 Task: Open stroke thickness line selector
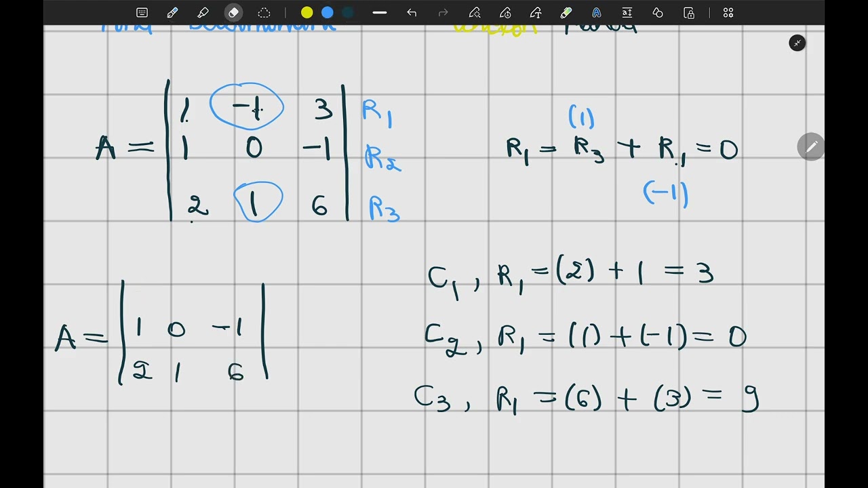[x=380, y=13]
